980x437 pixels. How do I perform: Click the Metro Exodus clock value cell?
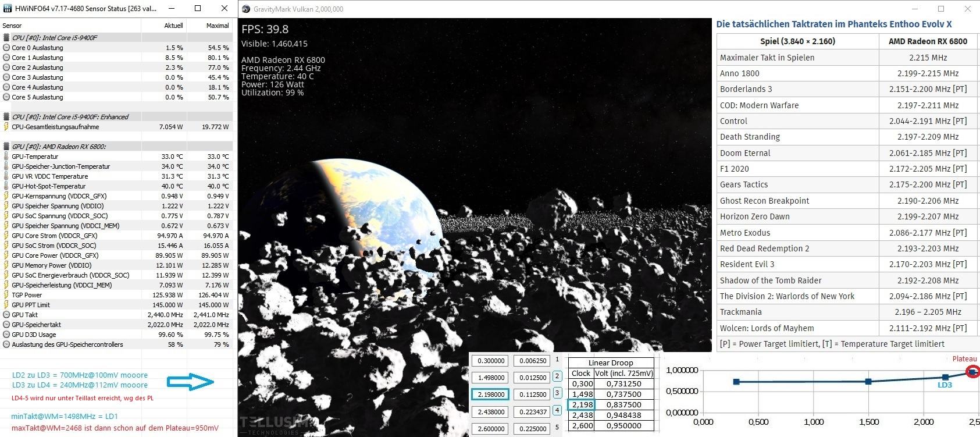tap(928, 233)
